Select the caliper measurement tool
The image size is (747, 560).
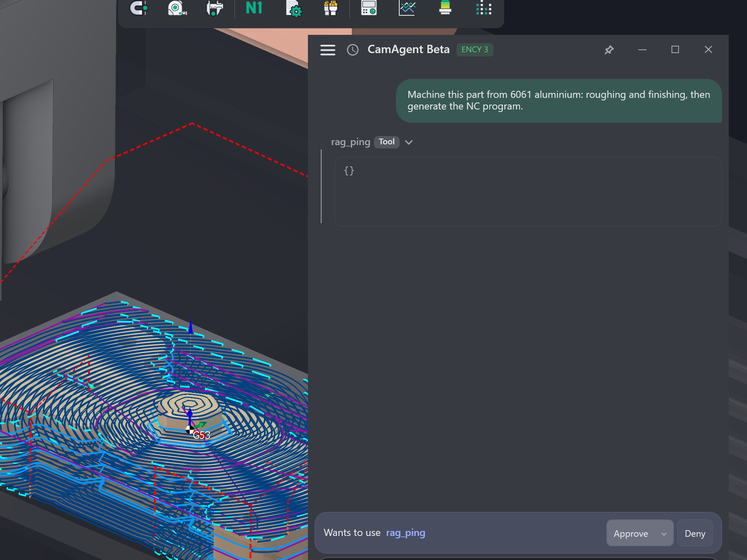click(x=215, y=8)
